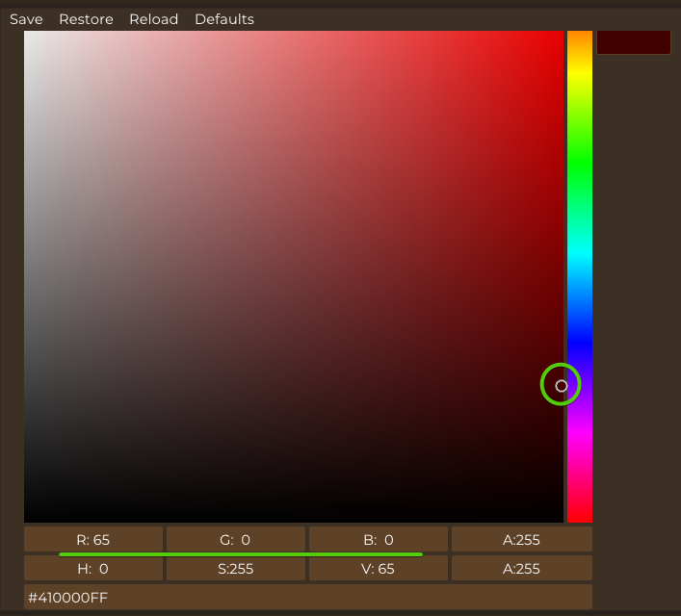
Task: Set alpha in the HSV row A:255 field
Action: 522,568
